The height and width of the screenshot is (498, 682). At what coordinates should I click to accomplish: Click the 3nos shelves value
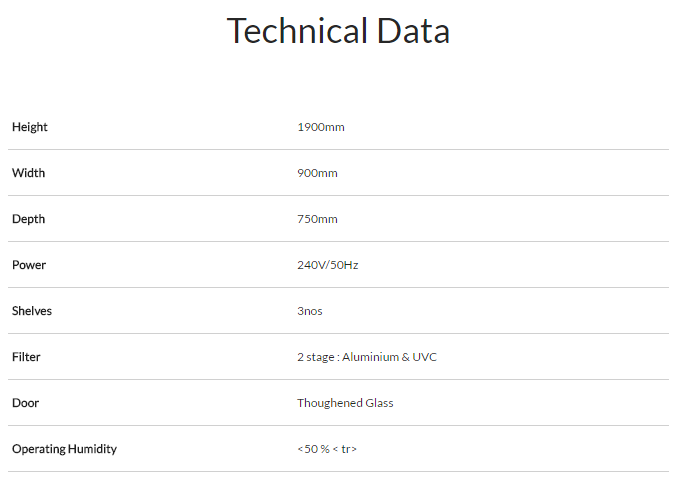pos(310,311)
